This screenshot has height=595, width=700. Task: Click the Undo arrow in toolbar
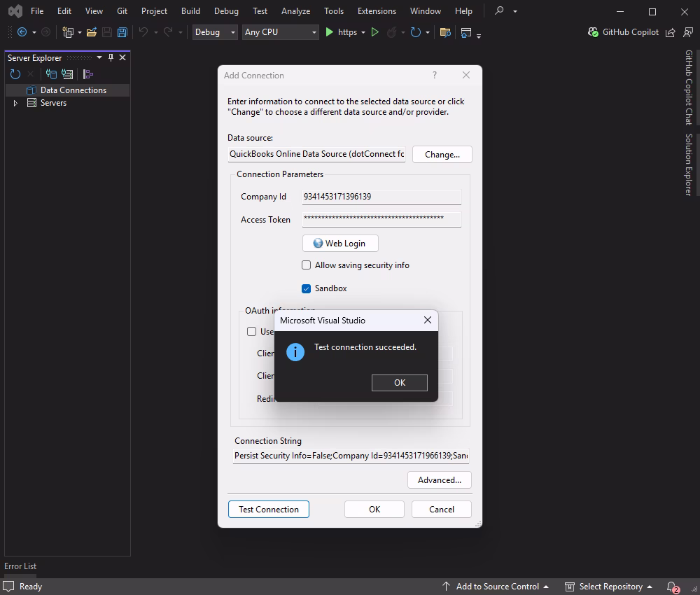143,32
